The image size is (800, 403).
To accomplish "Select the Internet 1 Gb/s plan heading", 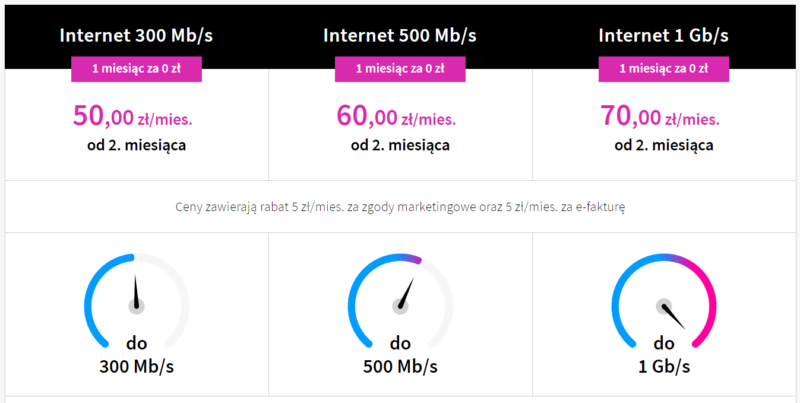I will point(664,35).
